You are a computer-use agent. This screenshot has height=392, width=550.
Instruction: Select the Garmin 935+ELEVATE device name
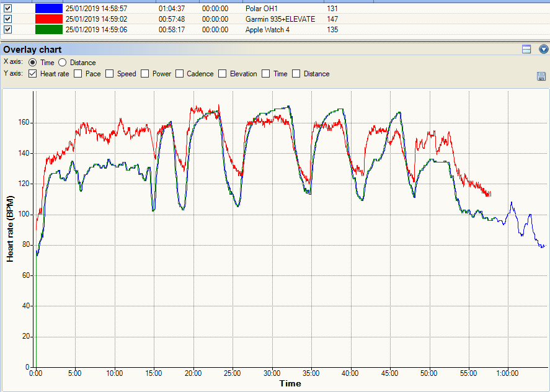[280, 19]
